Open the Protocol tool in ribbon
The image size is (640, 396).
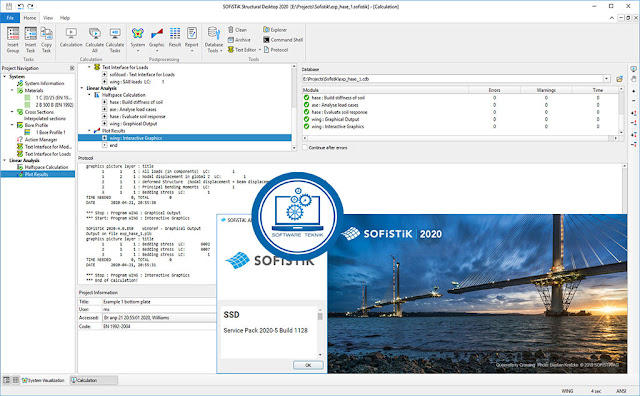[x=276, y=50]
